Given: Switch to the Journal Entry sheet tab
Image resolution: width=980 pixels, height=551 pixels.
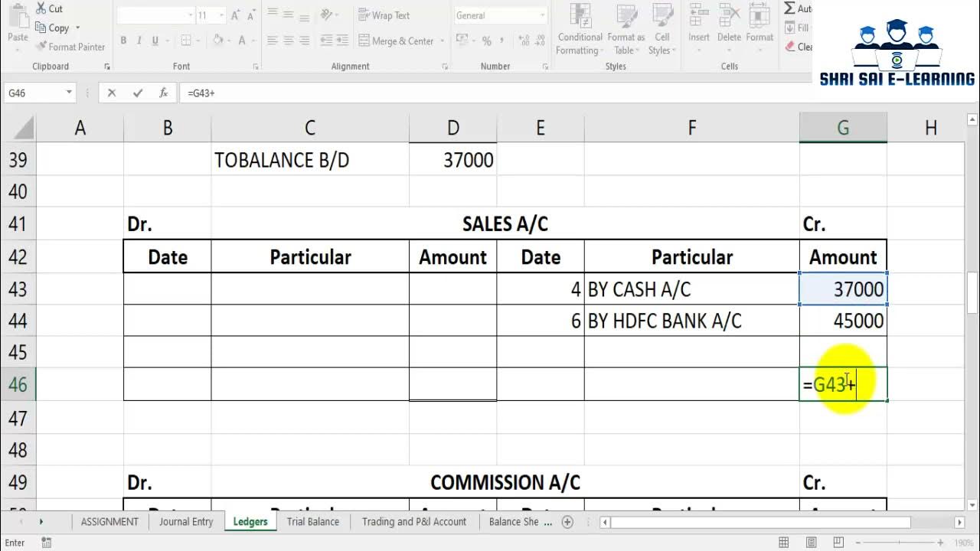Looking at the screenshot, I should pyautogui.click(x=186, y=522).
